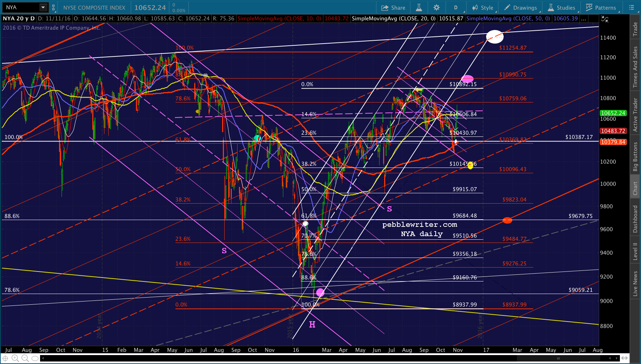This screenshot has height=364, width=641.
Task: Click the pebblewriter.com text annotation
Action: (x=420, y=225)
